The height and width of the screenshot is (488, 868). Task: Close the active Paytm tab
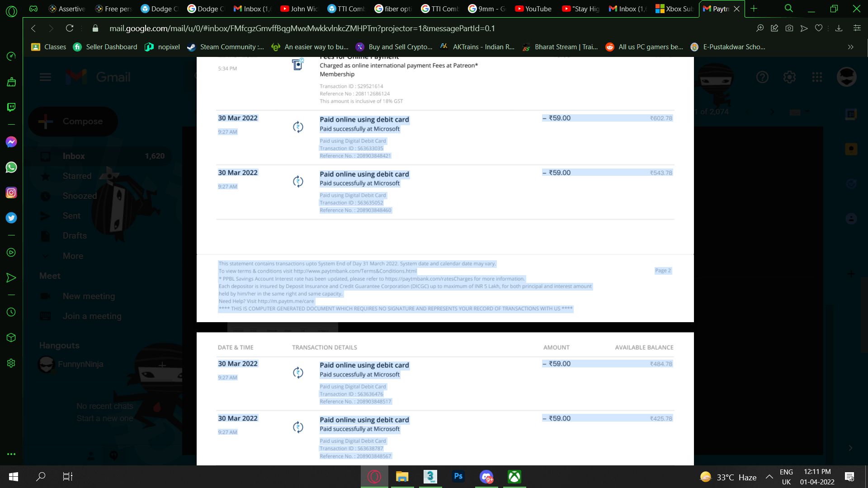[x=737, y=9]
